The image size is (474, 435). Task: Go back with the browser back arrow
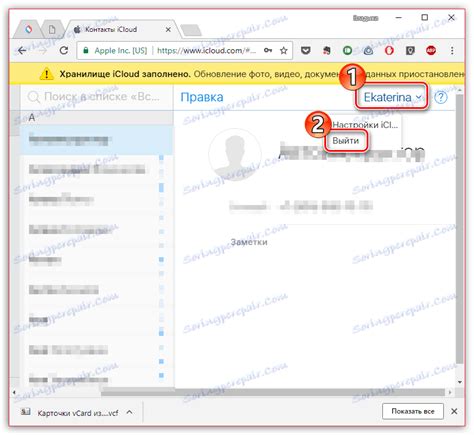tap(22, 51)
